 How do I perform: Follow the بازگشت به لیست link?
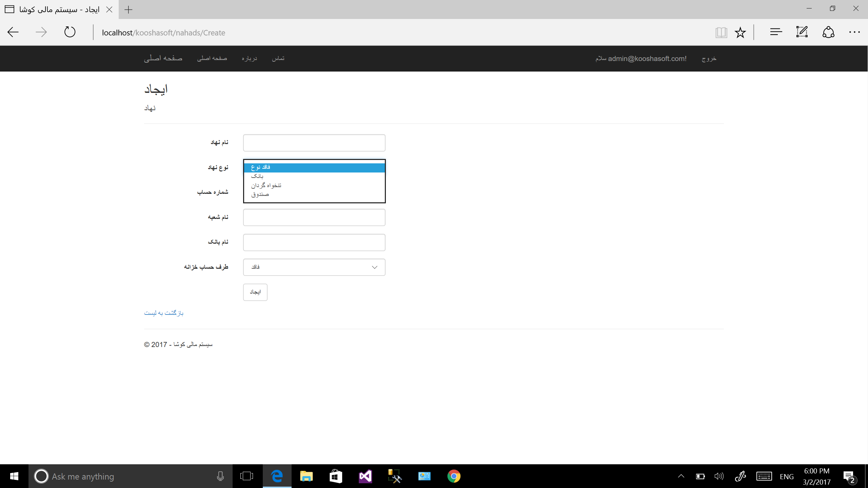pyautogui.click(x=164, y=313)
